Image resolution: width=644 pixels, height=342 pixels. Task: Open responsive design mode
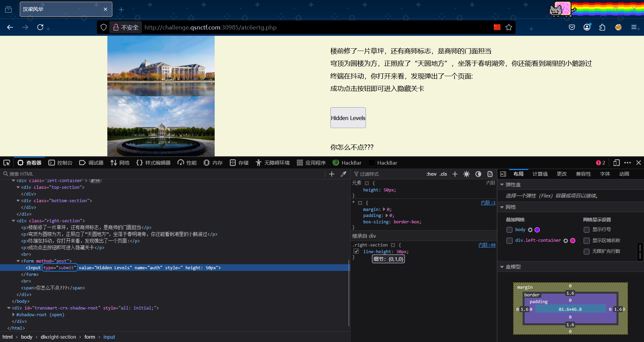[x=616, y=163]
